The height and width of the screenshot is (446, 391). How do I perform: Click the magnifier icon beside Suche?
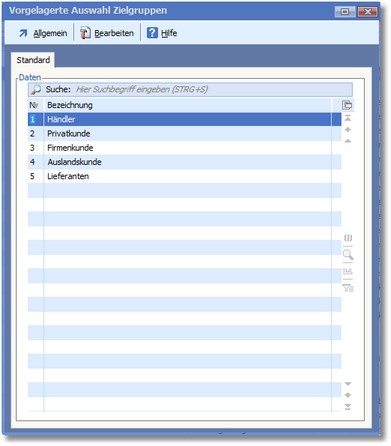point(36,89)
